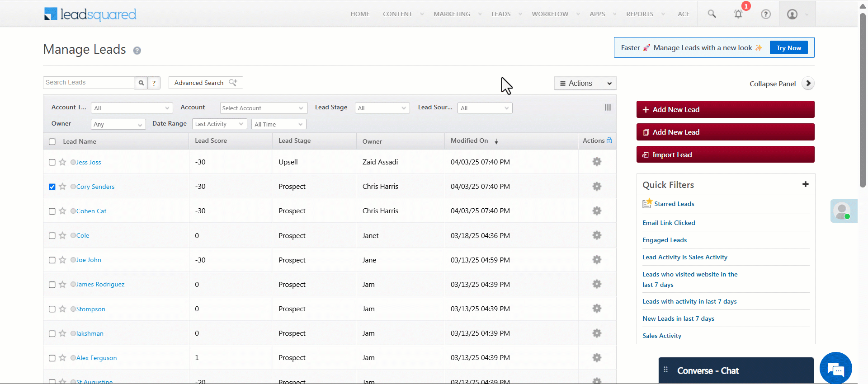Open the column chooser icon
The height and width of the screenshot is (384, 868).
[608, 108]
